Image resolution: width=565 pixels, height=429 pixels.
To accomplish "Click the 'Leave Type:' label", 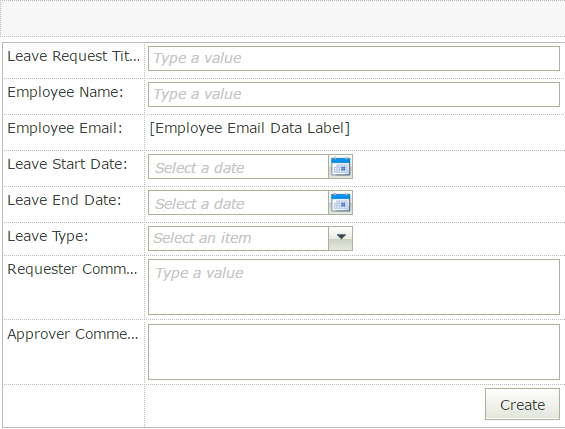I will pyautogui.click(x=48, y=237).
